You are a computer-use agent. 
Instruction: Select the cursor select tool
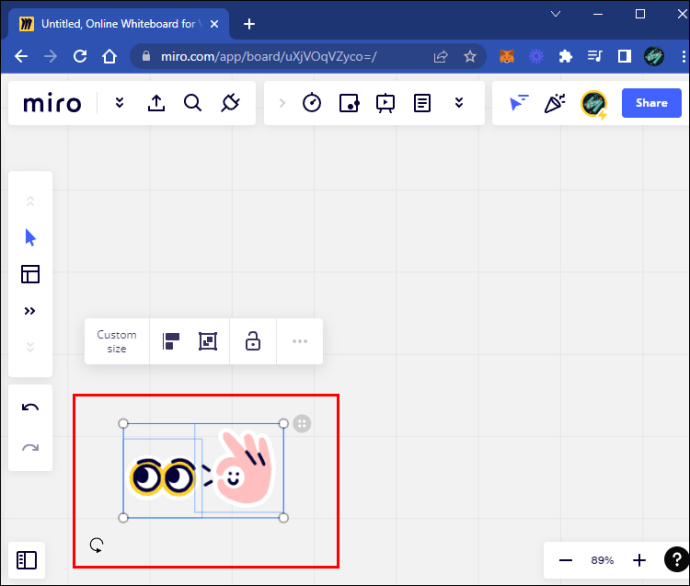tap(30, 238)
